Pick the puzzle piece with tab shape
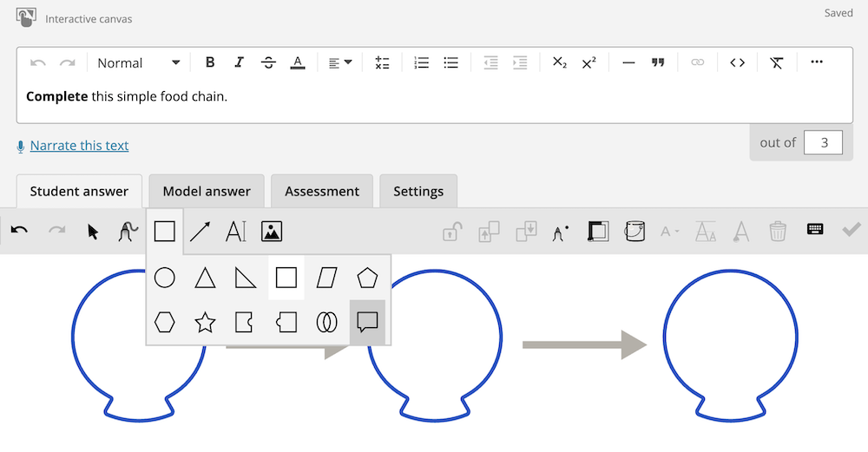 (286, 322)
